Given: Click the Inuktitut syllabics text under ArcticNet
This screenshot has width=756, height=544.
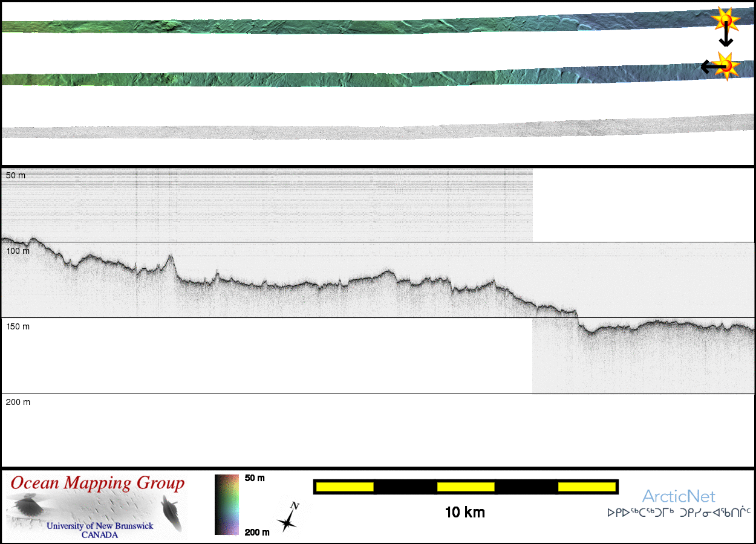Looking at the screenshot, I should tap(679, 513).
